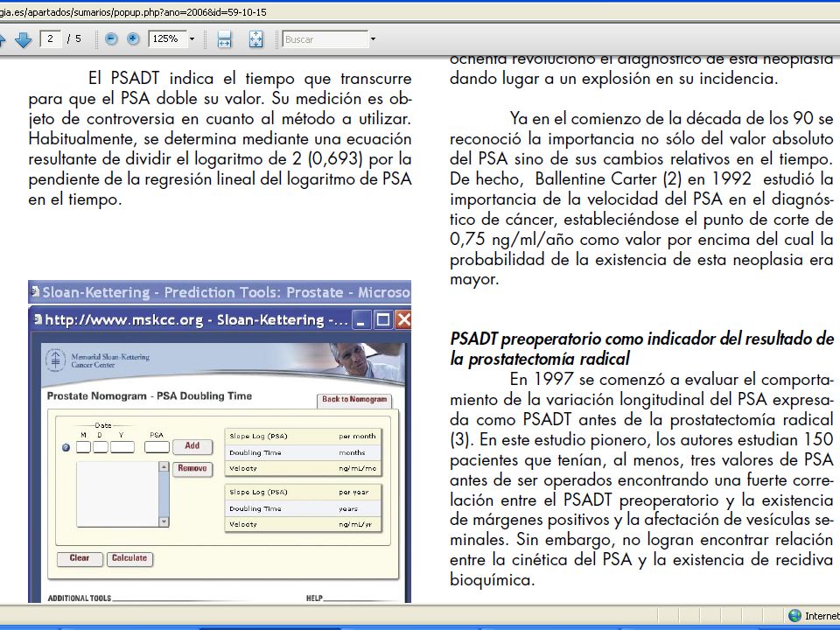Click the 'Doubling Time months' row
The image size is (840, 630).
point(304,452)
